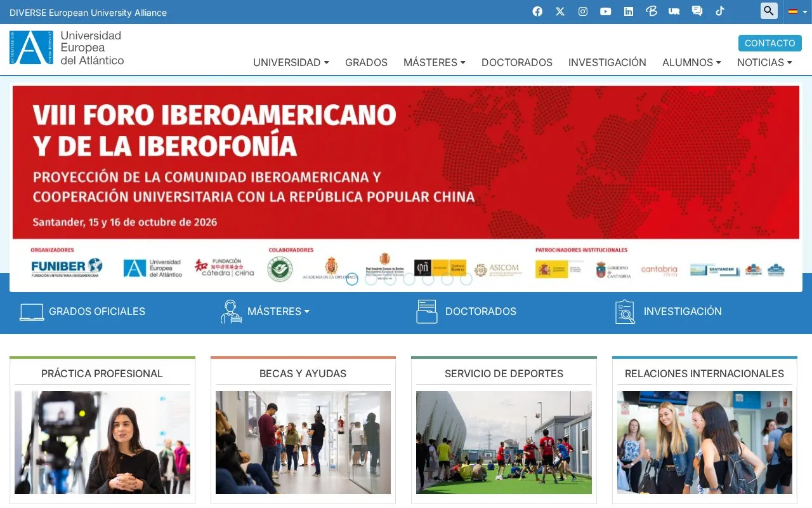Click the magnifying glass search icon

pyautogui.click(x=769, y=11)
